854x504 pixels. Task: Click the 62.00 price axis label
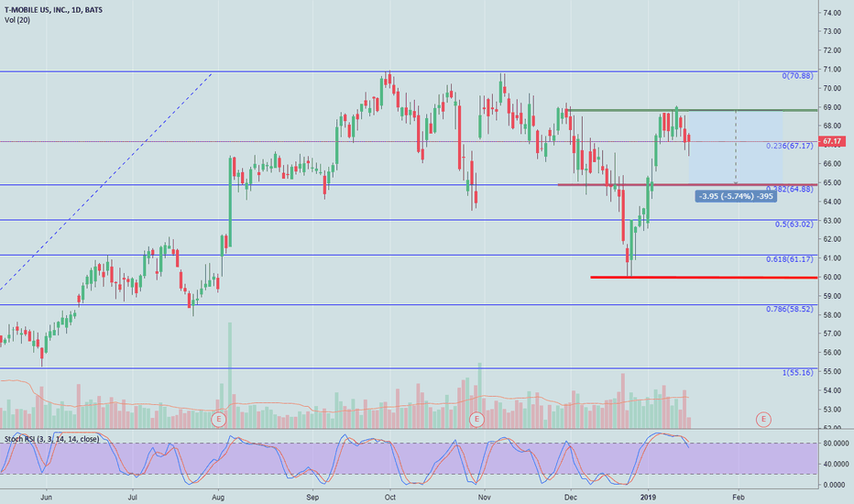pos(832,239)
